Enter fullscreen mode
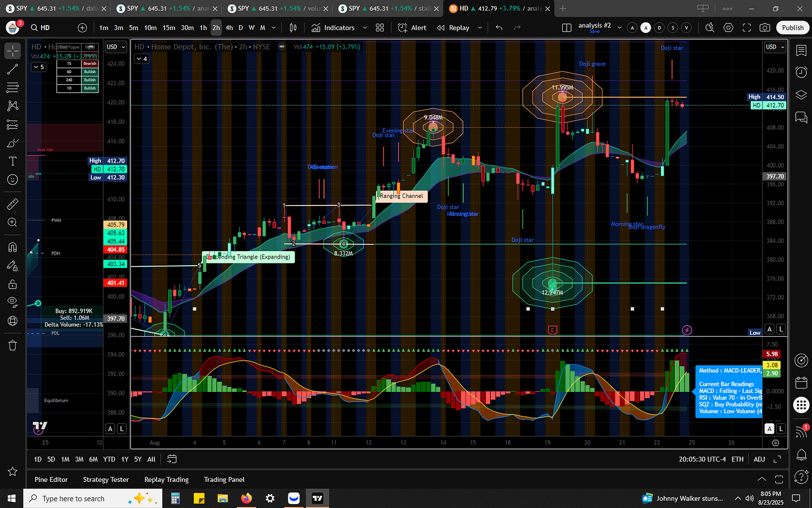 pos(747,28)
